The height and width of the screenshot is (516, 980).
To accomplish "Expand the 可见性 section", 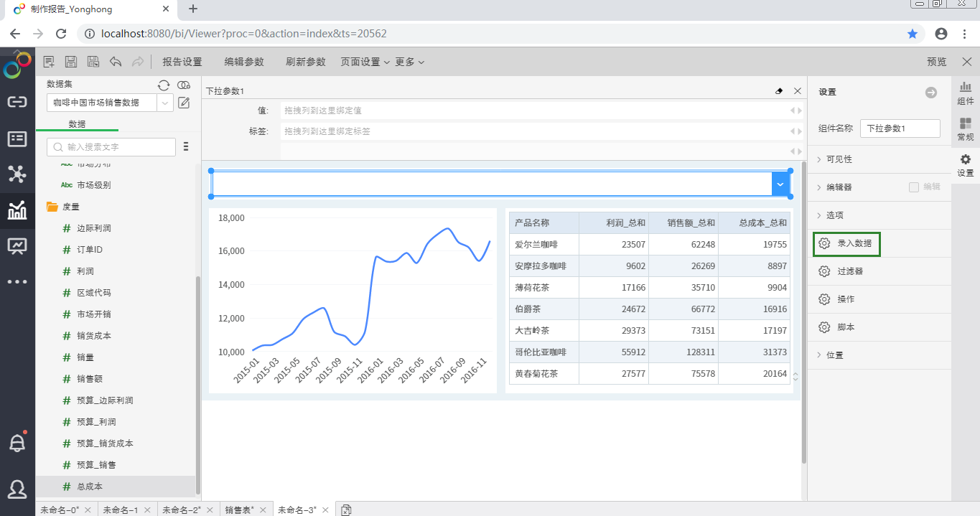I will [839, 159].
